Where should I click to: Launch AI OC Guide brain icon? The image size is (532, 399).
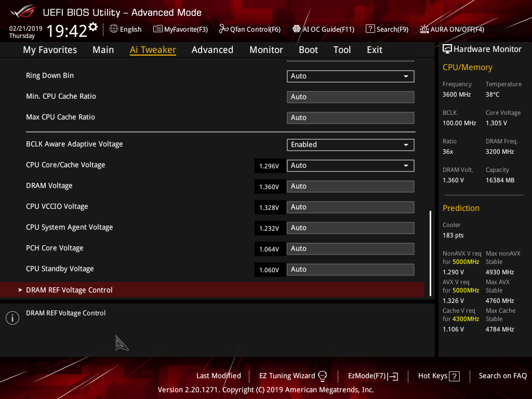tap(296, 29)
